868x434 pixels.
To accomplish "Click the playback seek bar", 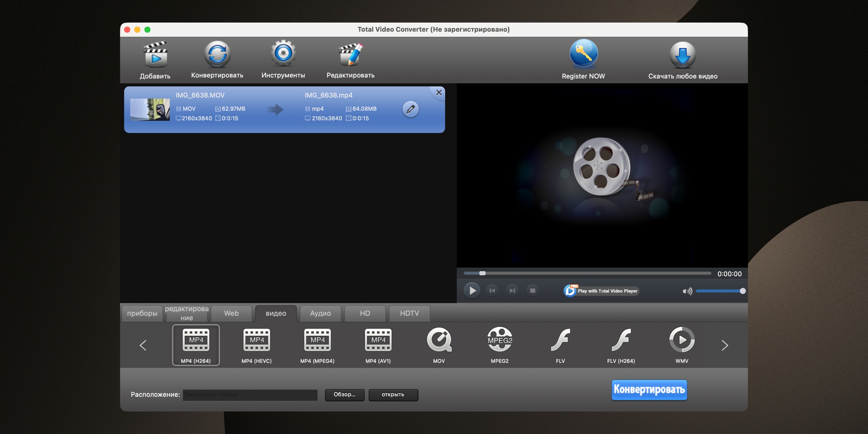I will [x=587, y=273].
